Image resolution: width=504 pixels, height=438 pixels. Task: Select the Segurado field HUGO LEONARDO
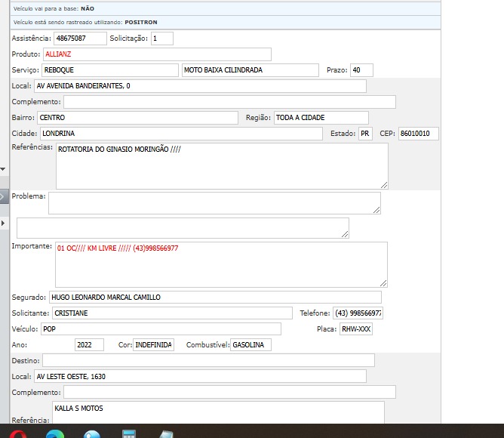pyautogui.click(x=215, y=297)
